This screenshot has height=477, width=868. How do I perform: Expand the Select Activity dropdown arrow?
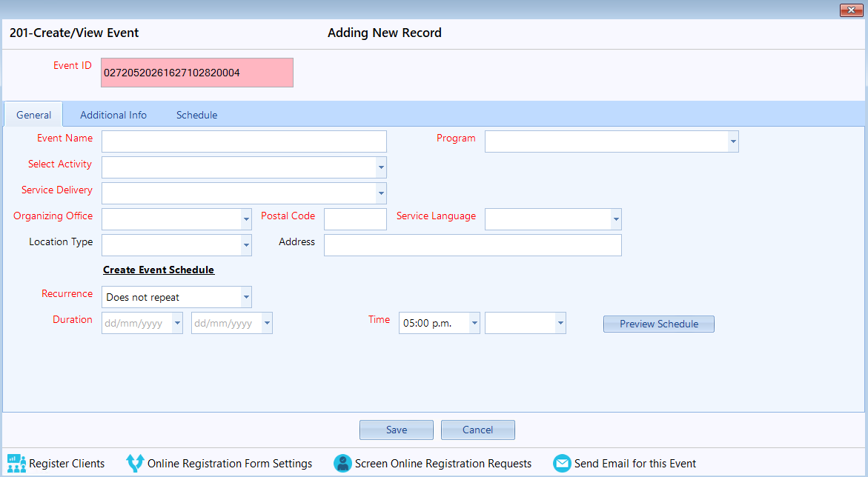coord(381,167)
